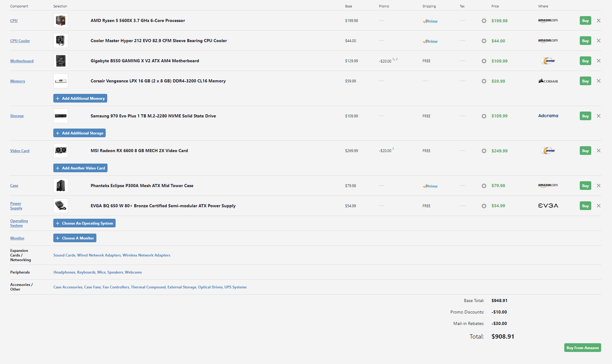Image resolution: width=612 pixels, height=364 pixels.
Task: Add Another Video Card
Action: coord(80,168)
